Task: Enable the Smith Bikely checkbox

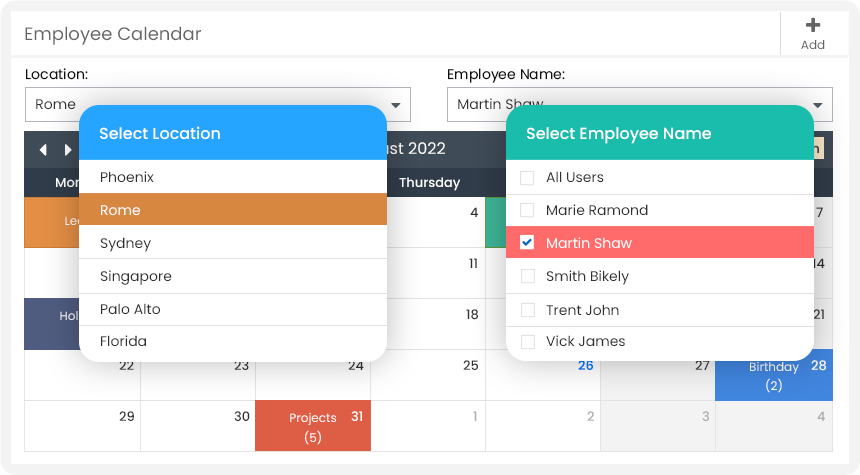Action: click(527, 277)
